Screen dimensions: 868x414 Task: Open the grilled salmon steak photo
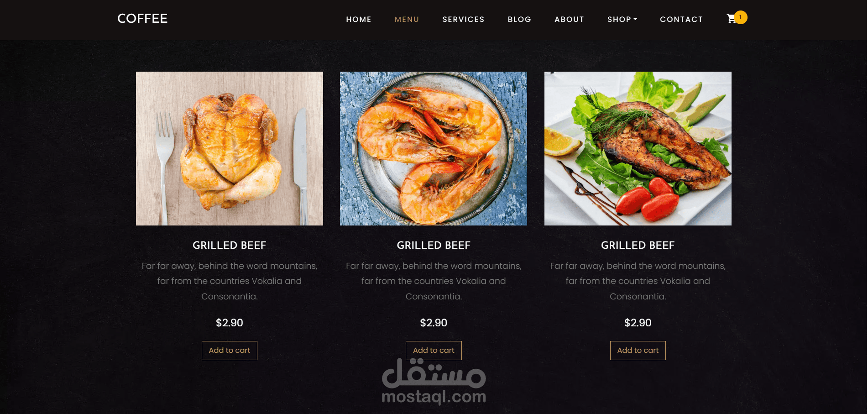click(638, 148)
